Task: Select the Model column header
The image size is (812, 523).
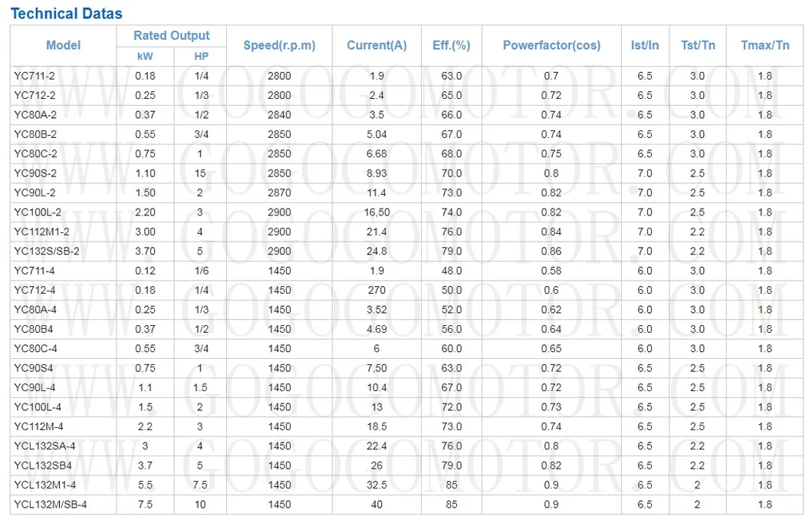Action: click(63, 45)
